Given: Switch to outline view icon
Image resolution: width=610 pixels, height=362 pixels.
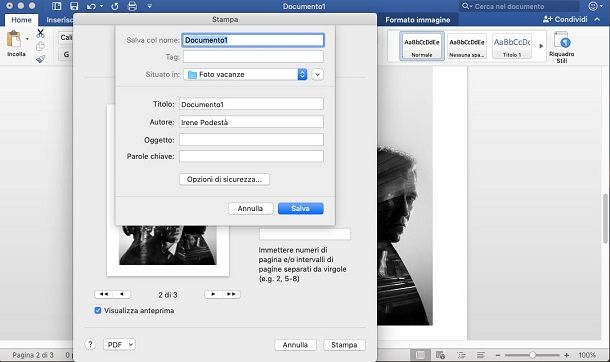Looking at the screenshot, I should [x=461, y=355].
